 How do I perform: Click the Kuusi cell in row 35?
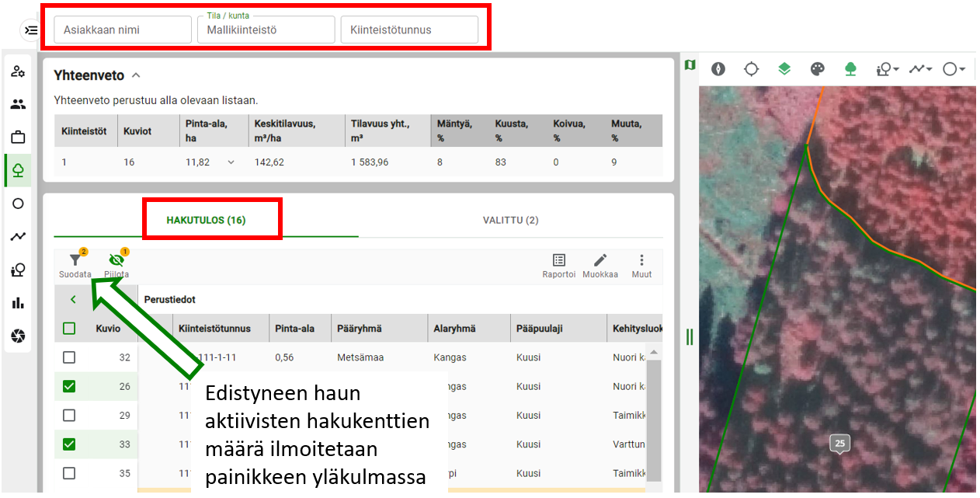tap(528, 473)
